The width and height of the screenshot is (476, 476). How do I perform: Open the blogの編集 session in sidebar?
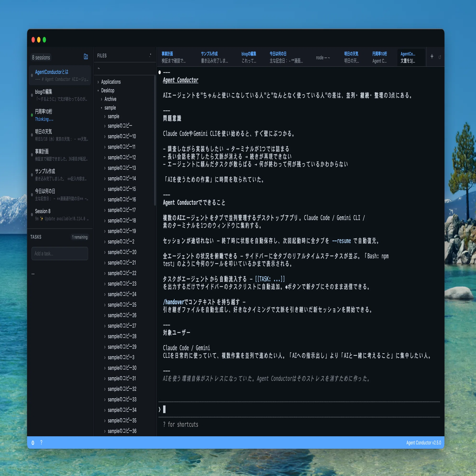[60, 95]
